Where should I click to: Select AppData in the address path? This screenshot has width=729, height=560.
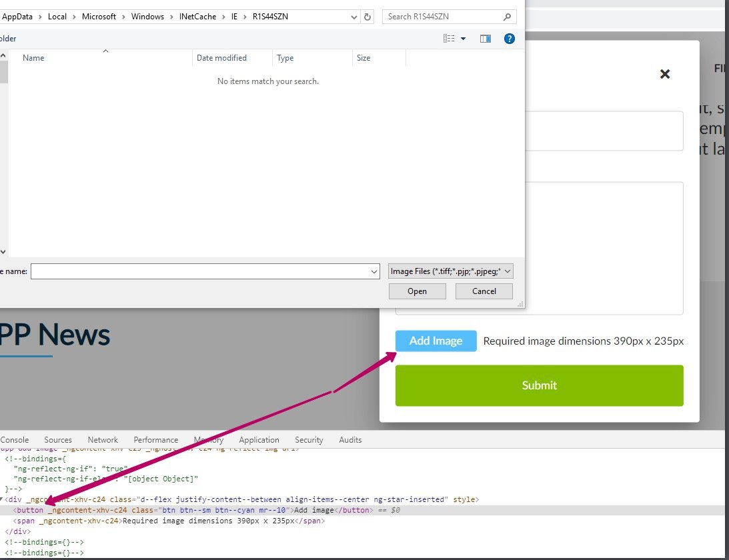tap(17, 17)
